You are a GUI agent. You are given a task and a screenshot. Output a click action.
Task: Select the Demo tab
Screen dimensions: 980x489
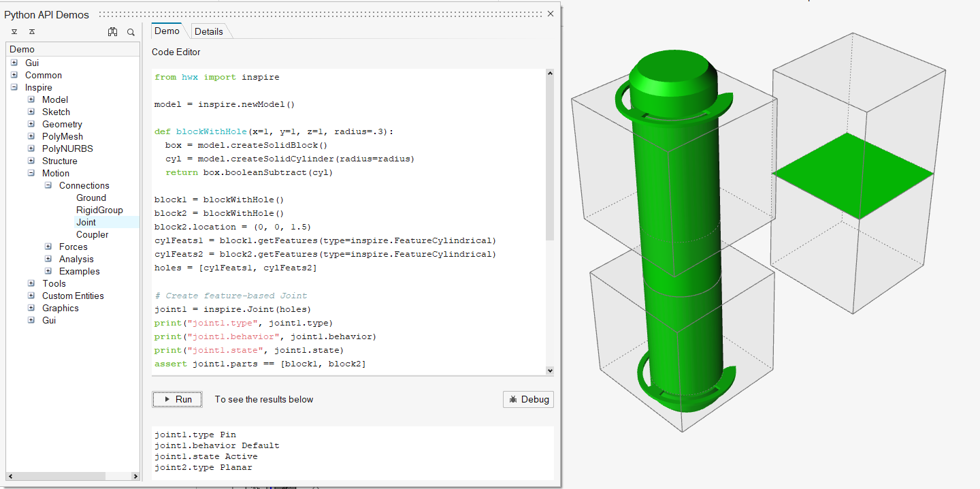click(x=167, y=31)
